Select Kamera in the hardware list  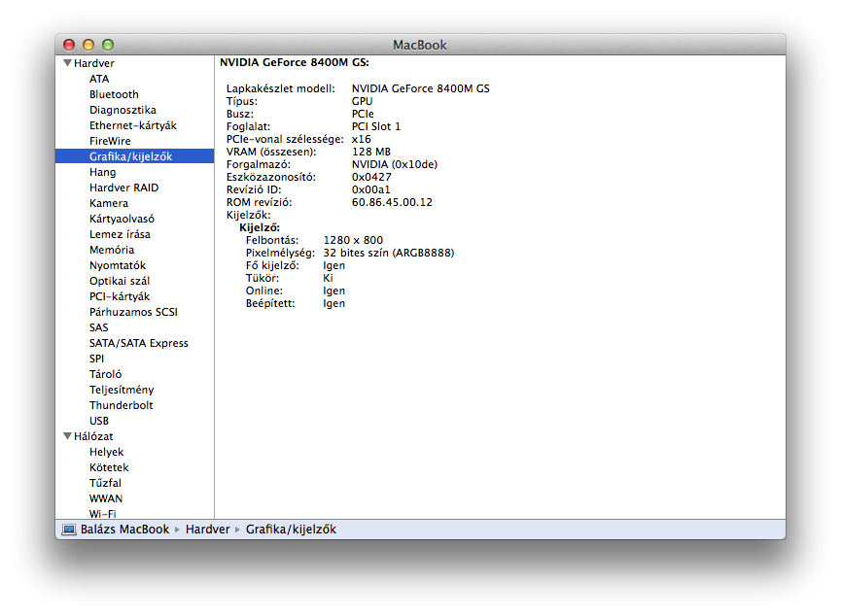(109, 203)
